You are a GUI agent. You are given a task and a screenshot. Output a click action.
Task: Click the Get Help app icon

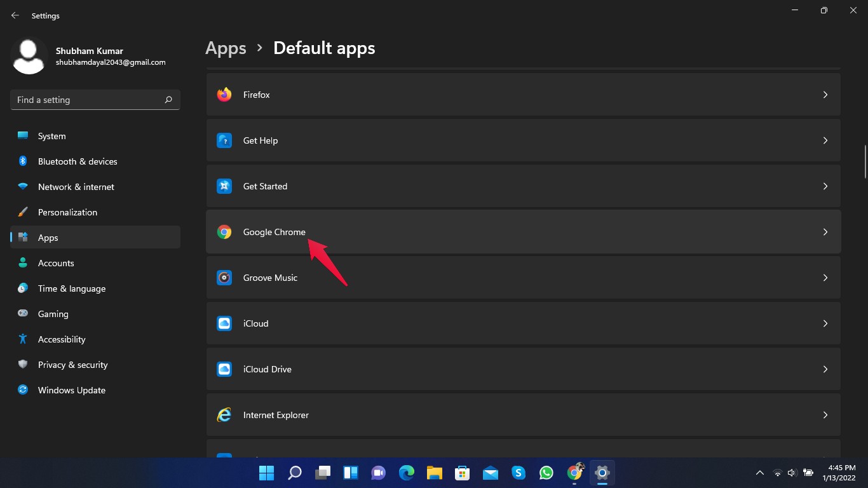pyautogui.click(x=224, y=140)
